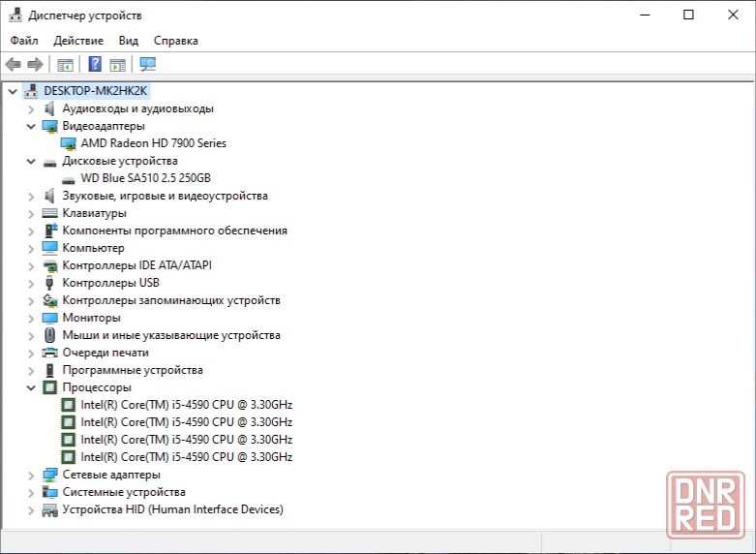Expand the Клавиатуры node

click(x=31, y=214)
